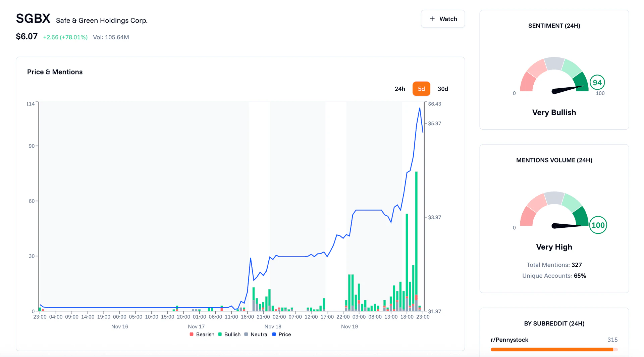
Task: Toggle the Price line visibility
Action: pos(282,334)
